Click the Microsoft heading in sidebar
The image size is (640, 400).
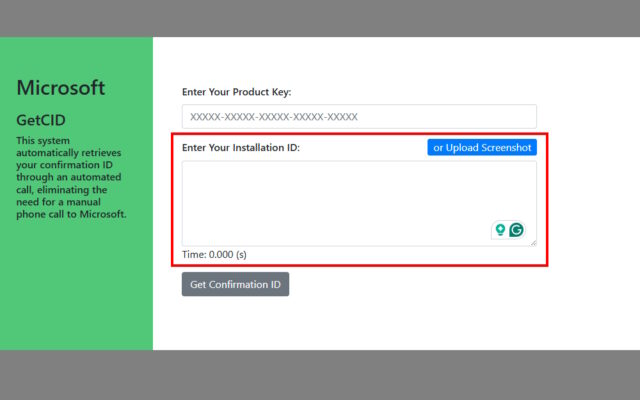click(x=60, y=88)
